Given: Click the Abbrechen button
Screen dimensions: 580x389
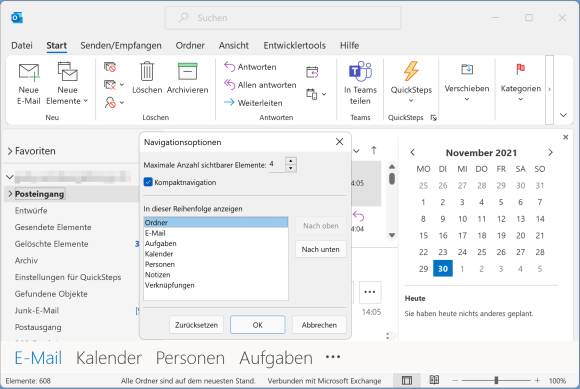Looking at the screenshot, I should (x=319, y=325).
